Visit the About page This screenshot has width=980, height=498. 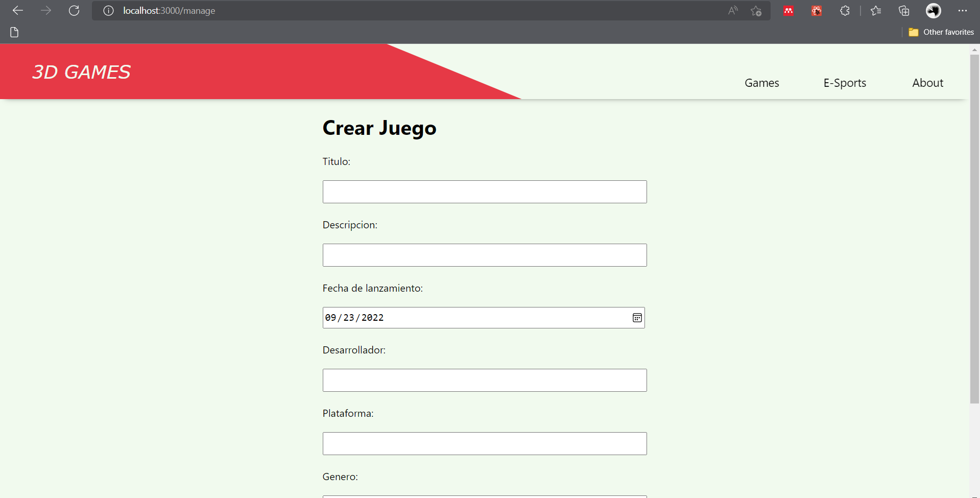point(927,82)
